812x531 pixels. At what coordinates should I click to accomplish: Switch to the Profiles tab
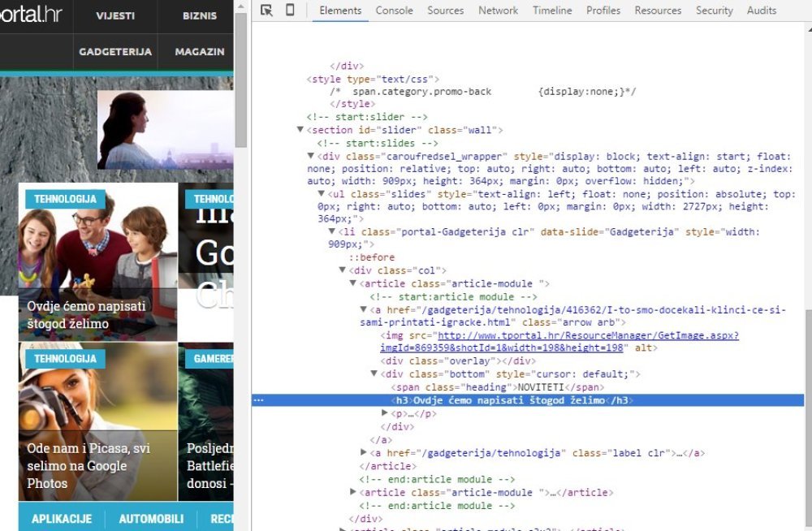click(603, 11)
